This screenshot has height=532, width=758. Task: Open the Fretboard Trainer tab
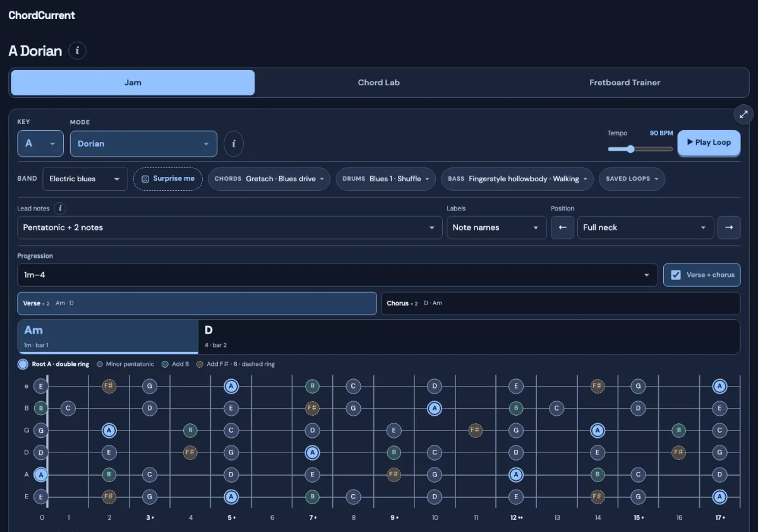pos(625,83)
